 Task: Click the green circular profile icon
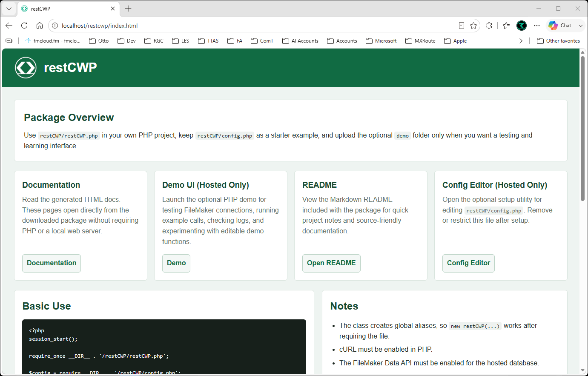click(x=522, y=26)
